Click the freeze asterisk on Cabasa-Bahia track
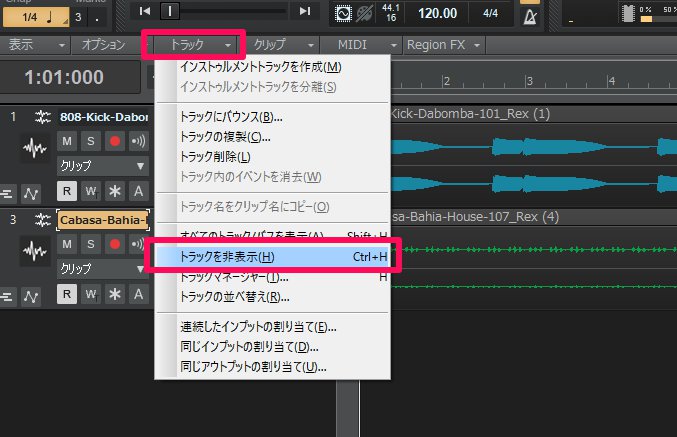The image size is (677, 437). [x=114, y=294]
